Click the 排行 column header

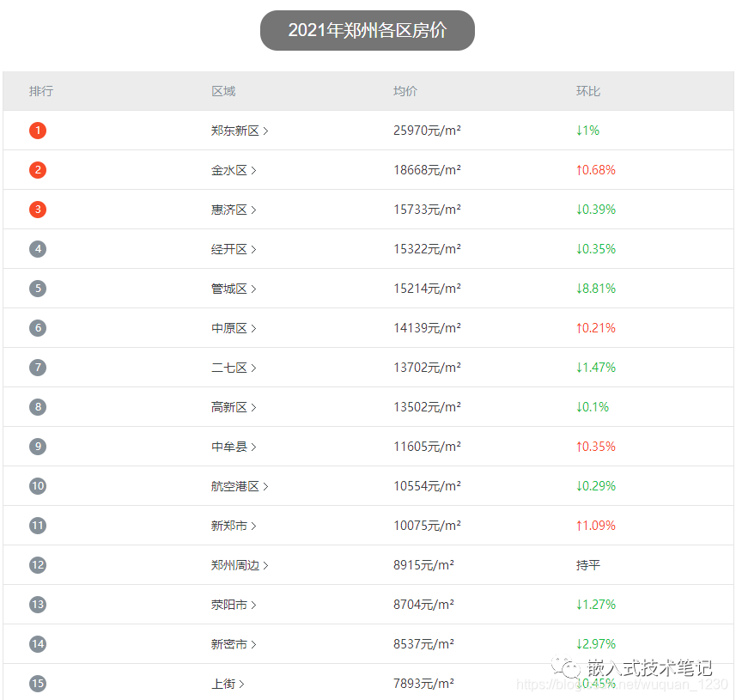[41, 91]
